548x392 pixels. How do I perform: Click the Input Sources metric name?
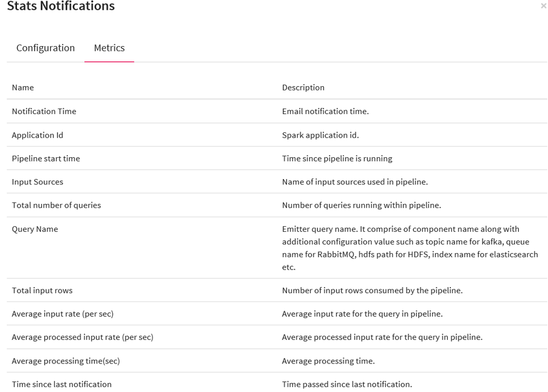click(x=38, y=182)
